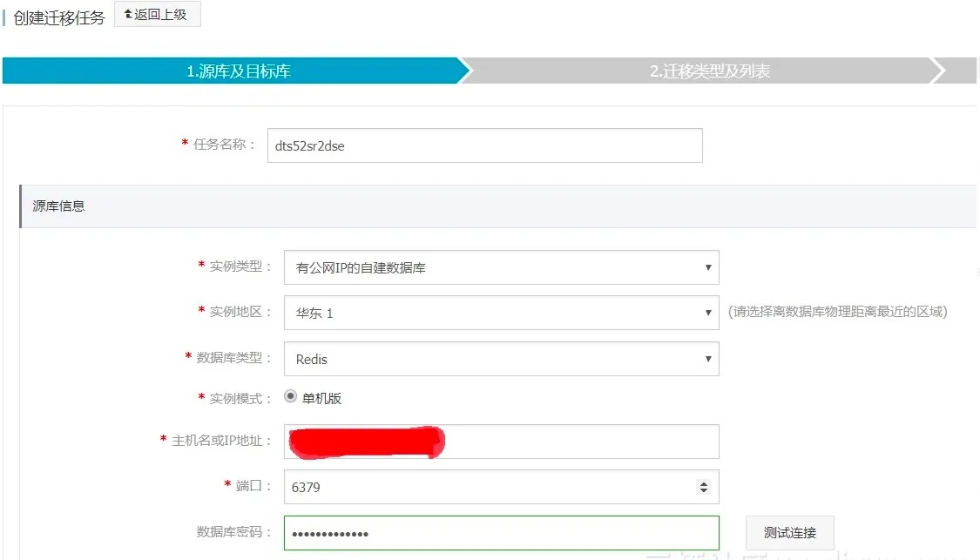
Task: Focus the 任务名称 input field
Action: pyautogui.click(x=485, y=145)
